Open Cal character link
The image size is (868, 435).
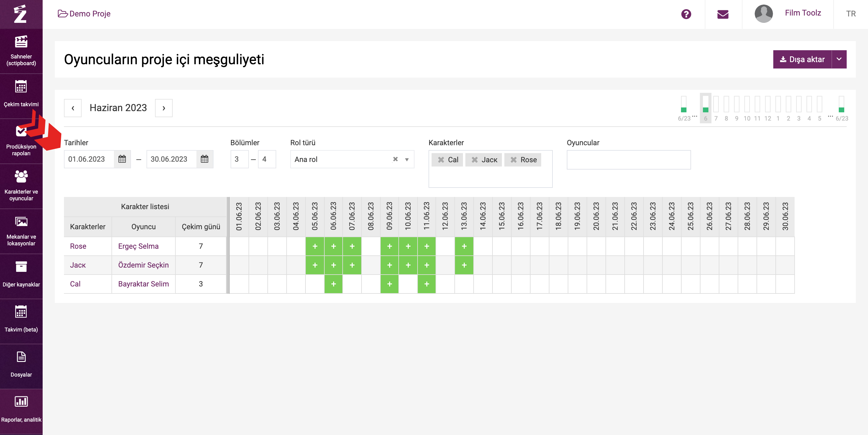click(75, 284)
